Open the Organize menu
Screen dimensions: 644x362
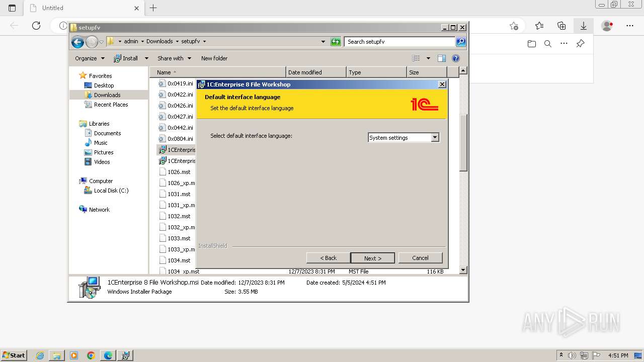click(90, 58)
